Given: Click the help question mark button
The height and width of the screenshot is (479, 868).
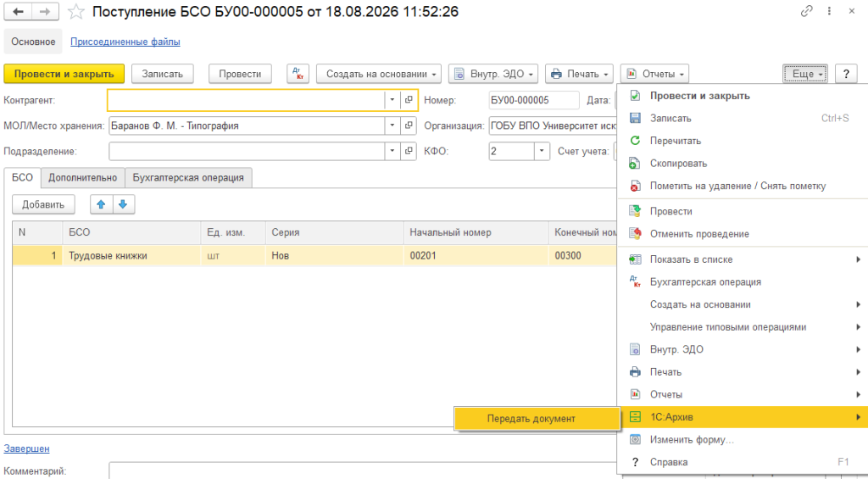Looking at the screenshot, I should (846, 74).
